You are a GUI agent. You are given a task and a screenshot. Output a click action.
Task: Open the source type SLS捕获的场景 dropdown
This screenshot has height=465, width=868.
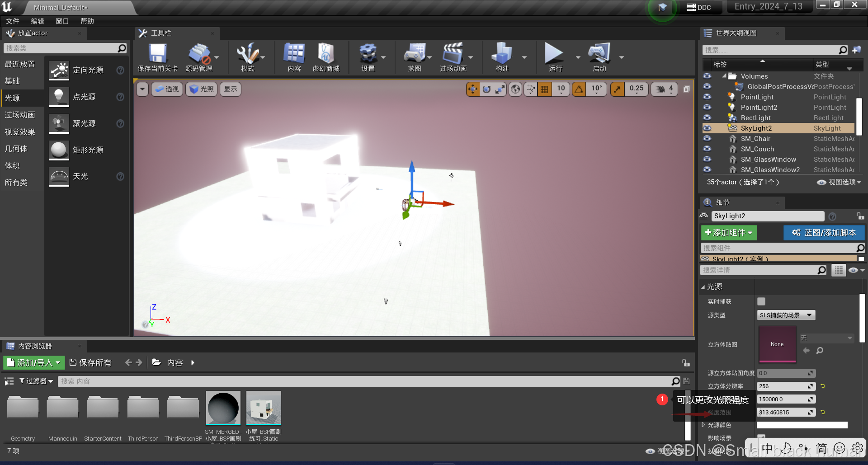coord(786,315)
